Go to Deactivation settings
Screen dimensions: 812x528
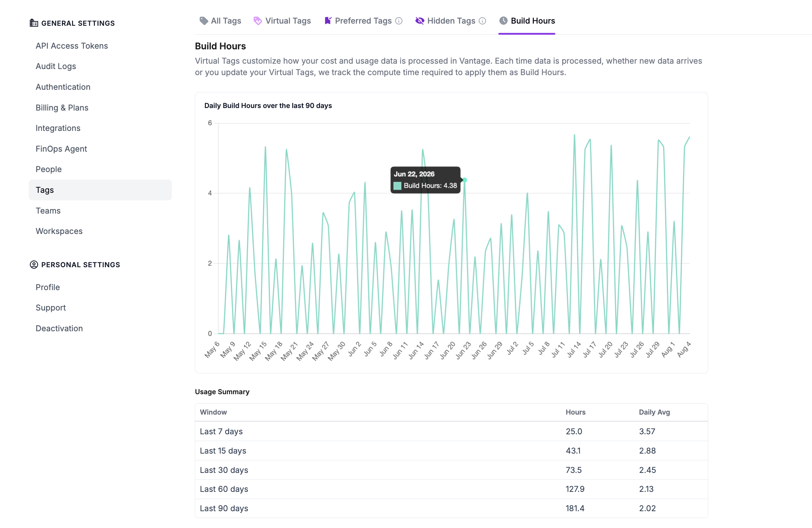[59, 328]
